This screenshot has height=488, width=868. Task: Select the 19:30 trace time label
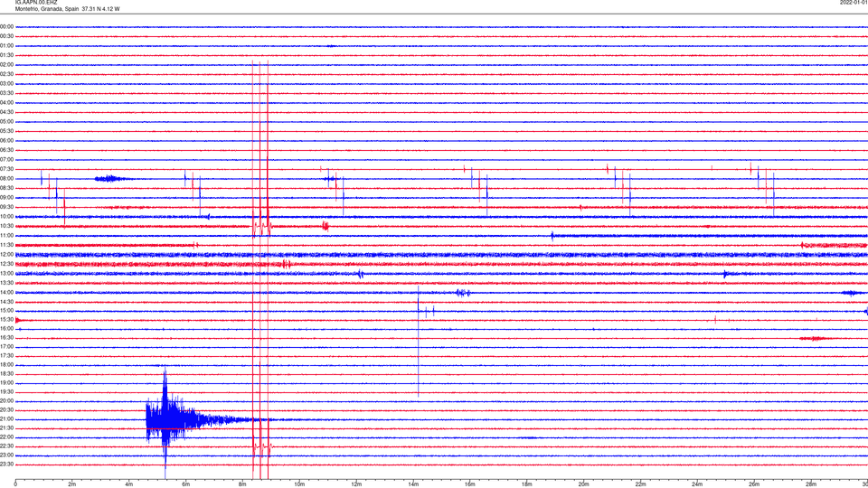pos(7,391)
